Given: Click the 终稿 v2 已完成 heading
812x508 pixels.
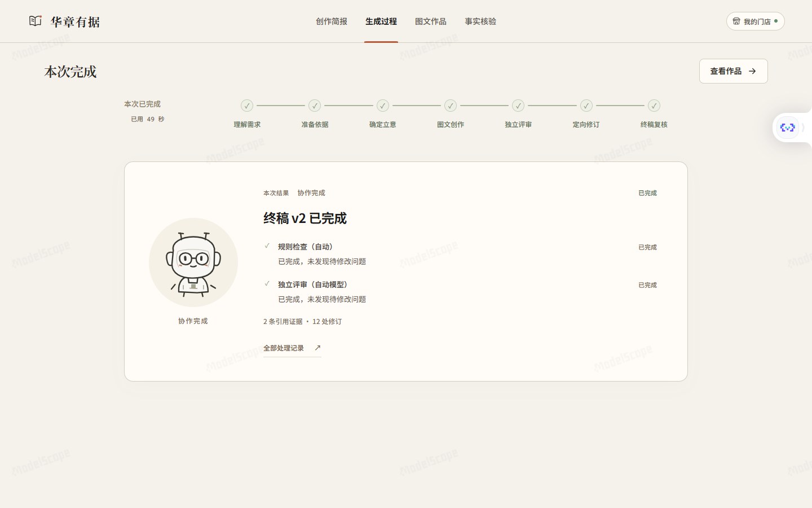Looking at the screenshot, I should tap(305, 218).
